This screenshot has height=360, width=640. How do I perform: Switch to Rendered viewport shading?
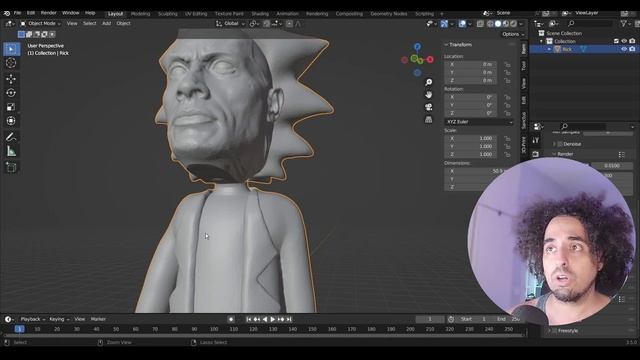513,24
